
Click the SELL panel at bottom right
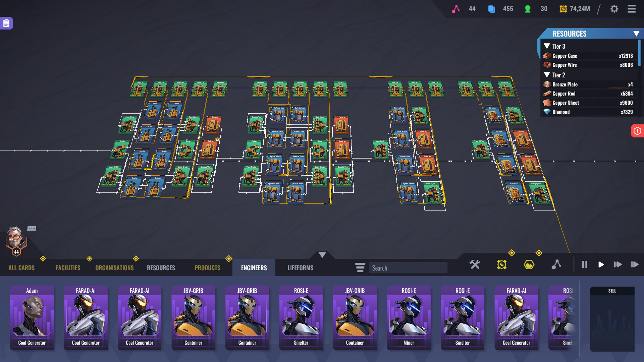(612, 318)
